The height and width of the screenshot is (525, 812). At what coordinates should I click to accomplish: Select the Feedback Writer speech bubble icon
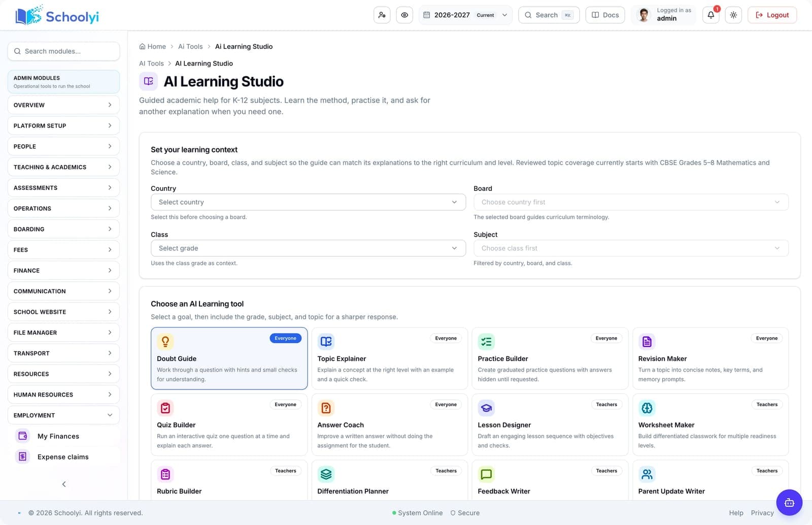[x=486, y=474]
